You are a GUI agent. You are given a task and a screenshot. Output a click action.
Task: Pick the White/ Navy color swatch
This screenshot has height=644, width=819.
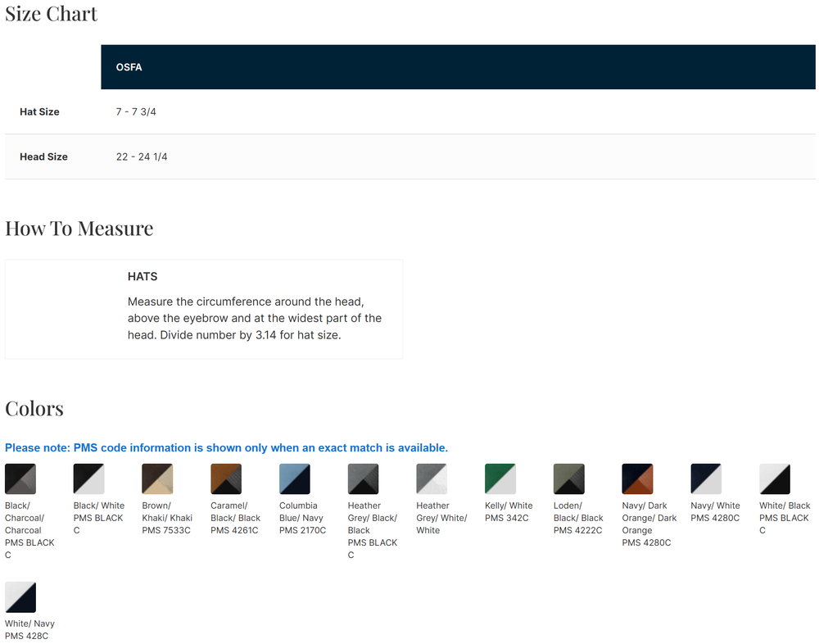coord(20,597)
